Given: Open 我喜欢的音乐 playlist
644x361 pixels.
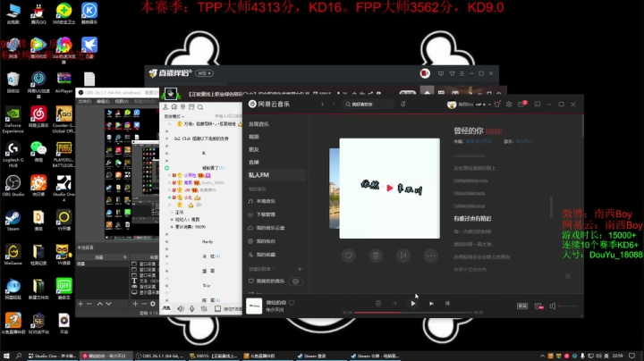Looking at the screenshot, I should tap(267, 281).
